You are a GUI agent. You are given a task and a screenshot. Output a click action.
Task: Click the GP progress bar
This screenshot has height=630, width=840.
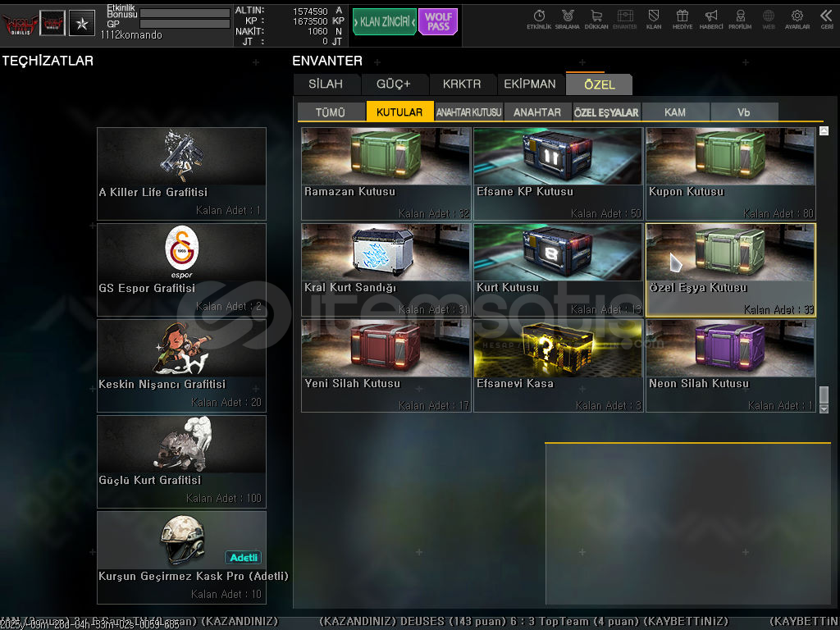tap(185, 24)
